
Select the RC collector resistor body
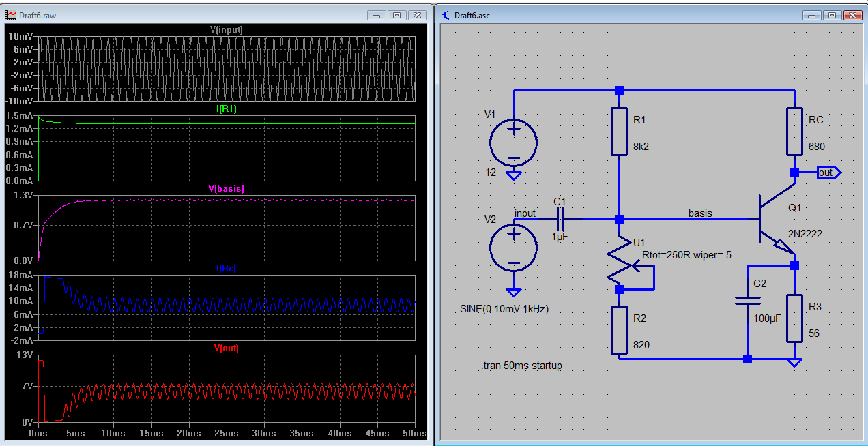[x=794, y=131]
